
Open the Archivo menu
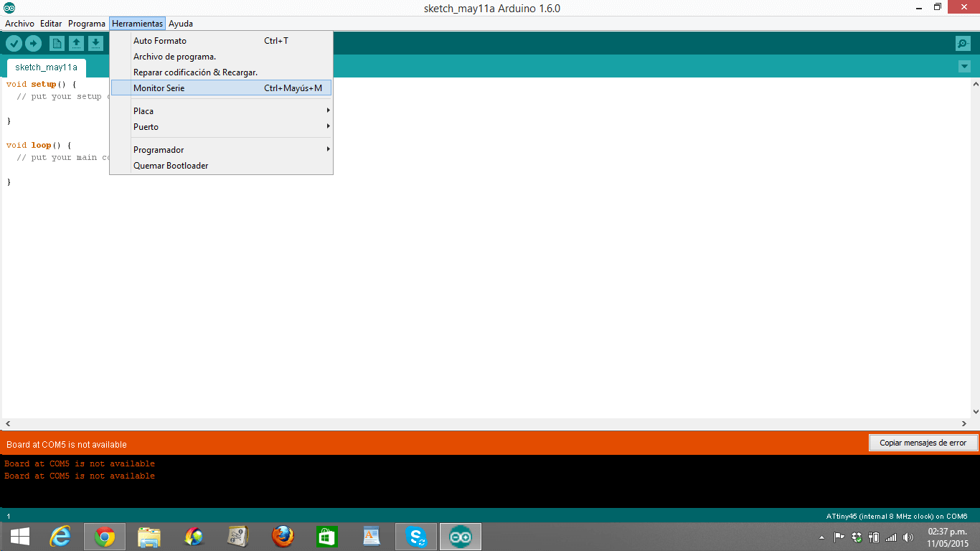19,24
